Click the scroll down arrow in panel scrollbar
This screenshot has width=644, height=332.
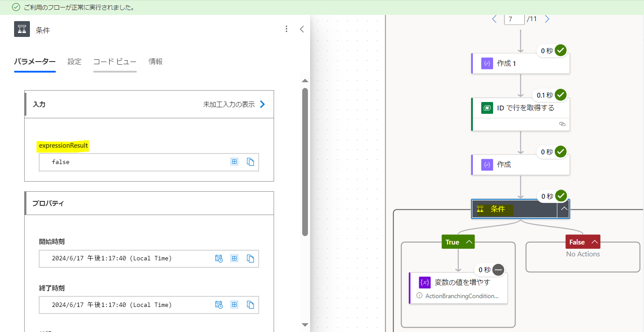[305, 325]
